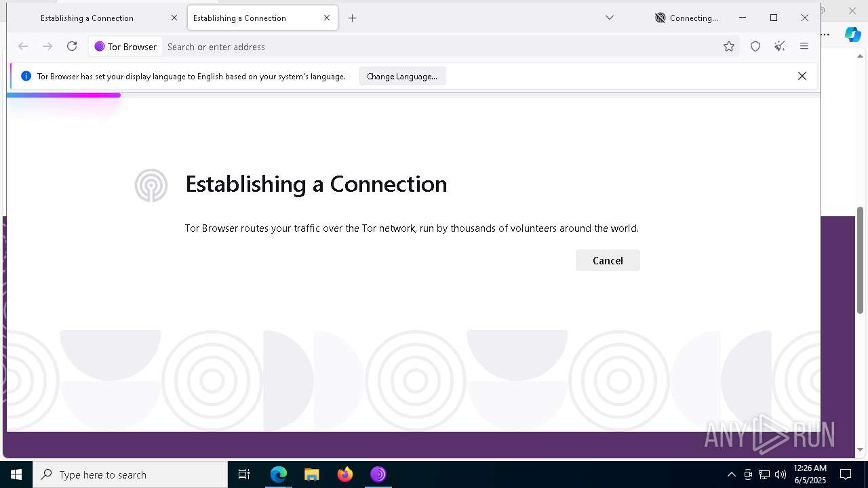Dismiss the language notification bar
The height and width of the screenshot is (488, 868).
(x=802, y=76)
